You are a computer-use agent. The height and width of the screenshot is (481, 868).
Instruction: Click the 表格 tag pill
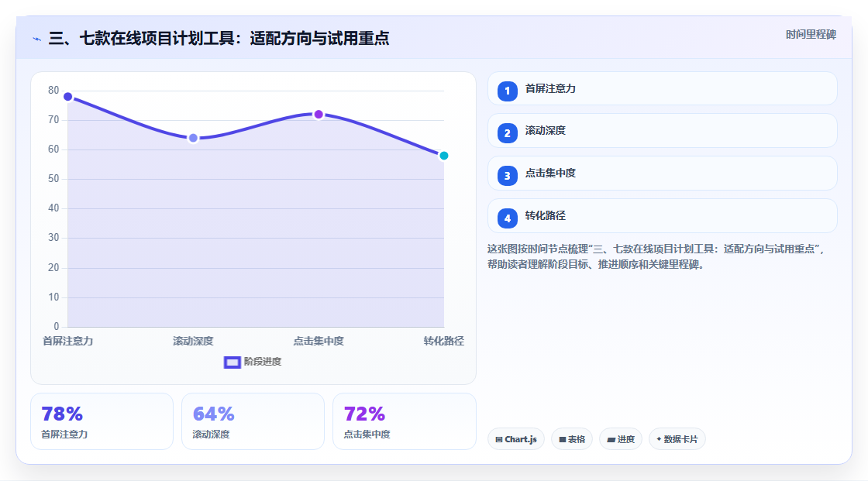[572, 439]
